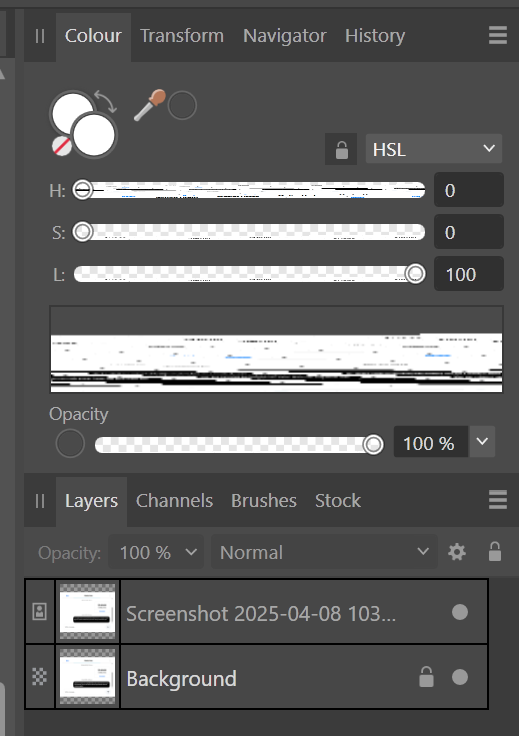Lock the selected layers with padlock icon
Viewport: 519px width, 736px height.
pos(495,552)
